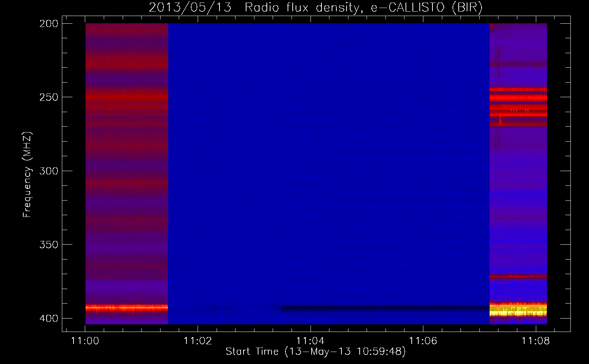Viewport: 589px width, 364px height.
Task: Click the 'Start Time (13-May-13 10:59:48)' label
Action: tap(316, 351)
